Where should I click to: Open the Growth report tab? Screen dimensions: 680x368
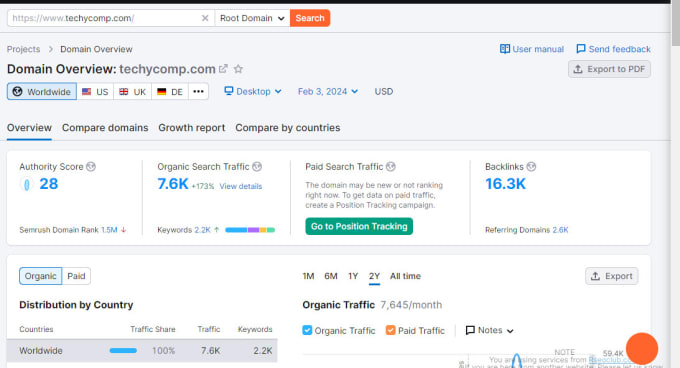point(192,128)
